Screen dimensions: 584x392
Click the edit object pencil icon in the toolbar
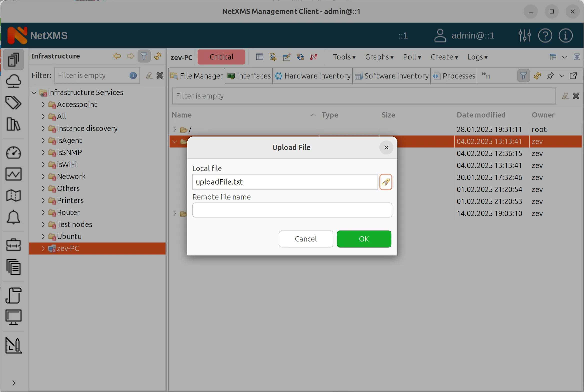click(287, 57)
